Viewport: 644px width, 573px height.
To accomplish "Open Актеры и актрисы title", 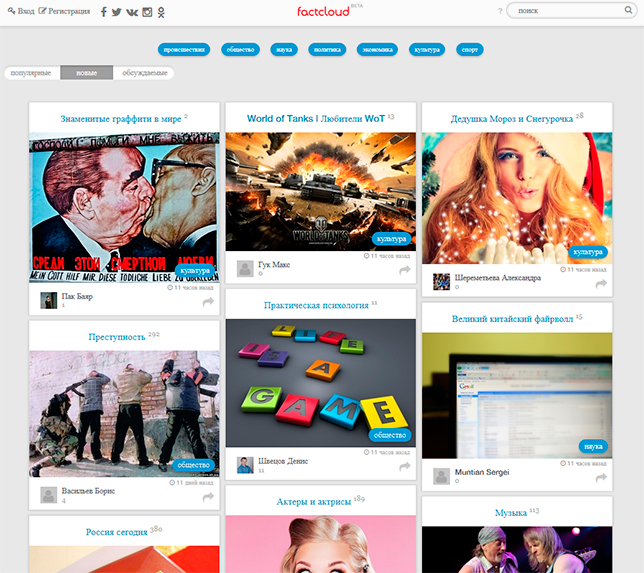I will 314,502.
